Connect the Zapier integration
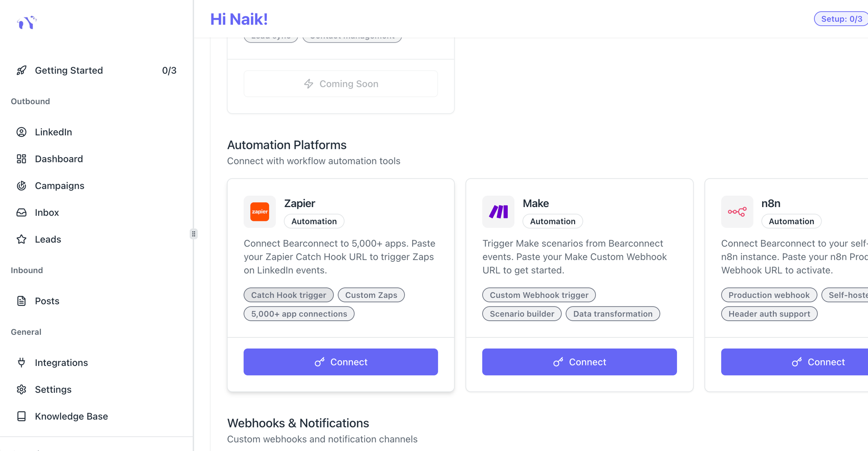This screenshot has width=868, height=451. coord(341,362)
